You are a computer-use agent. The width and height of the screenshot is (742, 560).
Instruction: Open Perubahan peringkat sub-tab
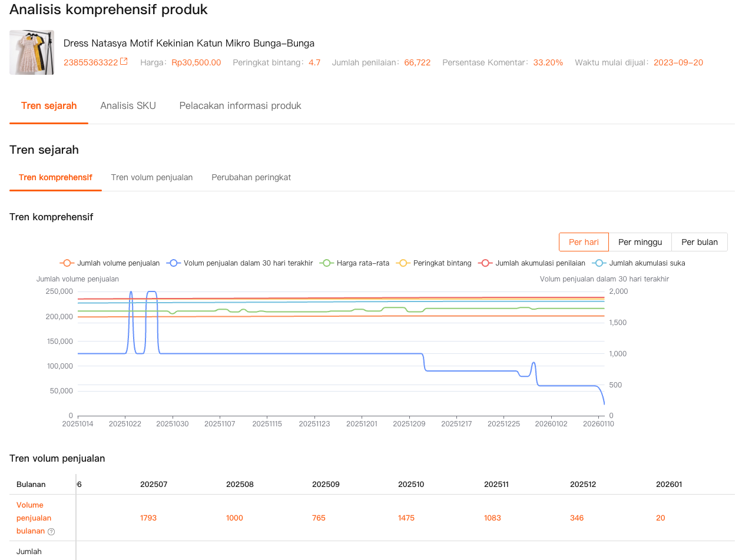251,177
